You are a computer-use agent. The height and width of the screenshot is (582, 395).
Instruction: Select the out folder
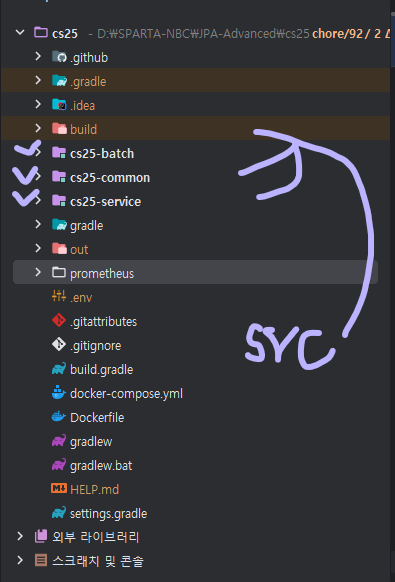click(x=79, y=249)
